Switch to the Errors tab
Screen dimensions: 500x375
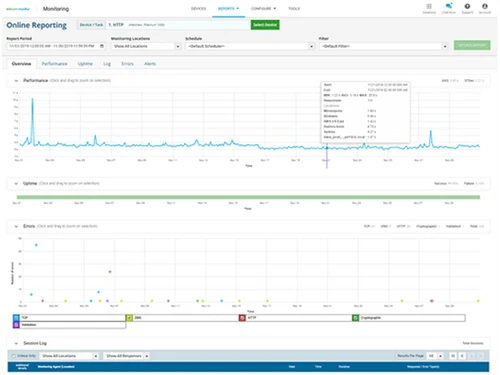pyautogui.click(x=127, y=64)
